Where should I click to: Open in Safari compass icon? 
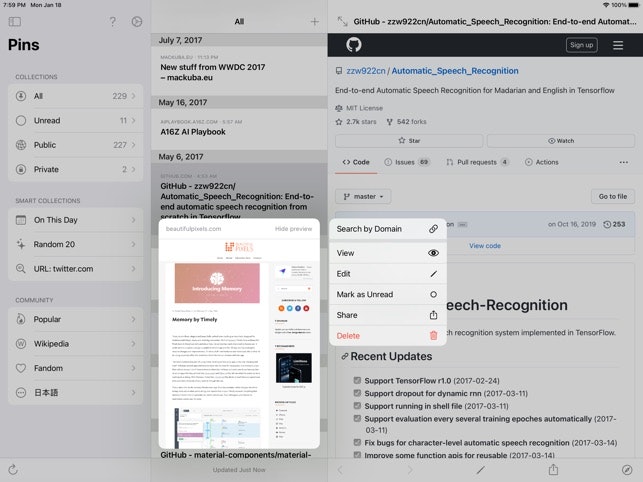[627, 470]
